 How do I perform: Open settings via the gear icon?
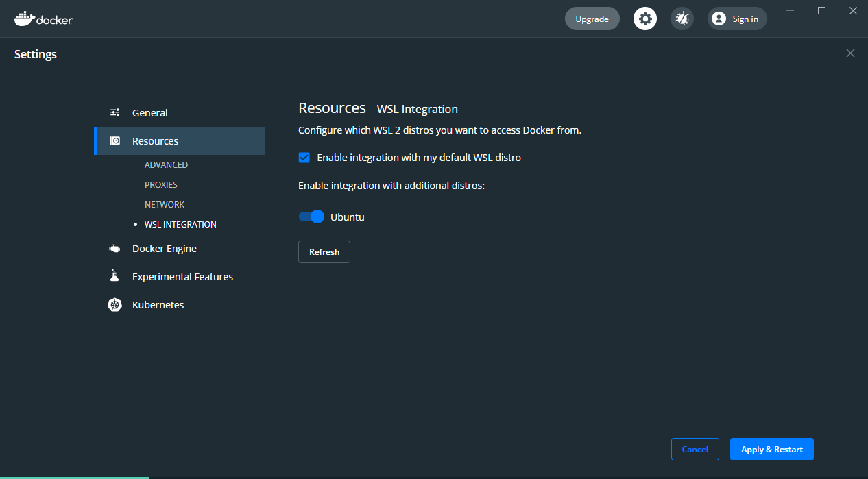pyautogui.click(x=645, y=19)
